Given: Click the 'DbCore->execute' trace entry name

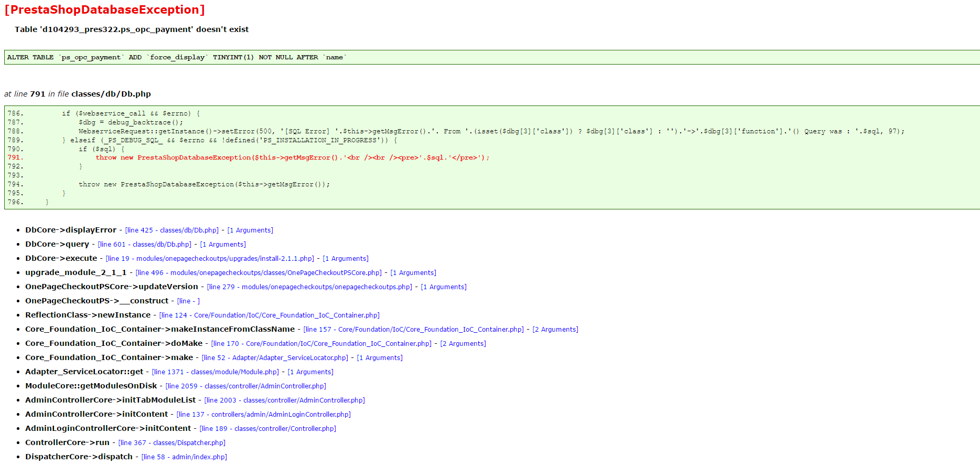Looking at the screenshot, I should (61, 258).
